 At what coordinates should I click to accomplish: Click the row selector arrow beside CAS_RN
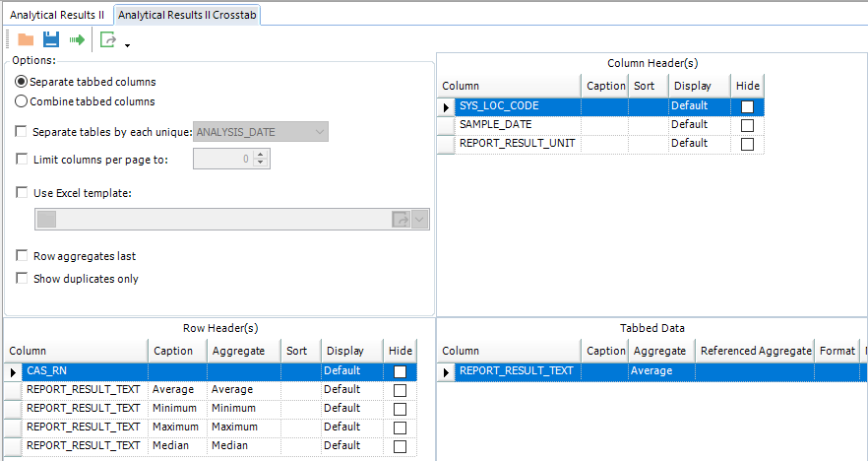pos(14,371)
